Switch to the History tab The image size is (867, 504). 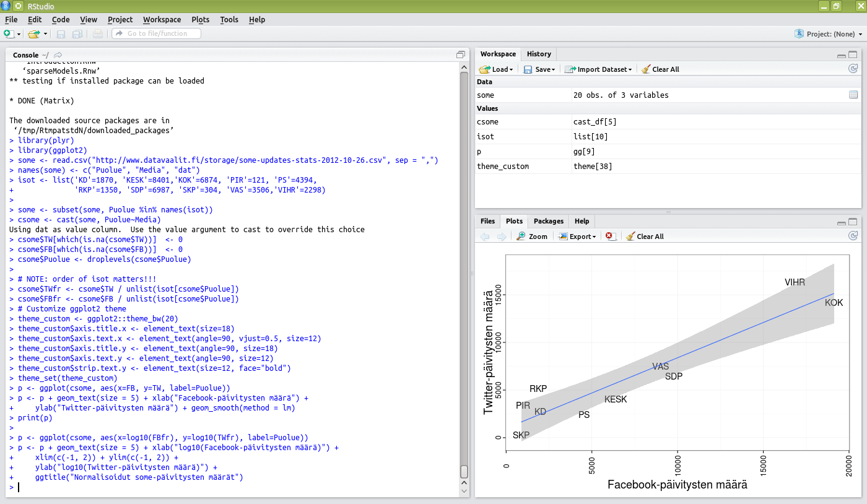[x=539, y=54]
